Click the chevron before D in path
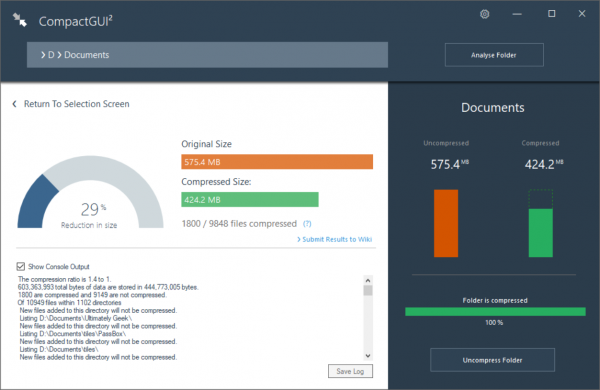This screenshot has width=600, height=390. [43, 55]
